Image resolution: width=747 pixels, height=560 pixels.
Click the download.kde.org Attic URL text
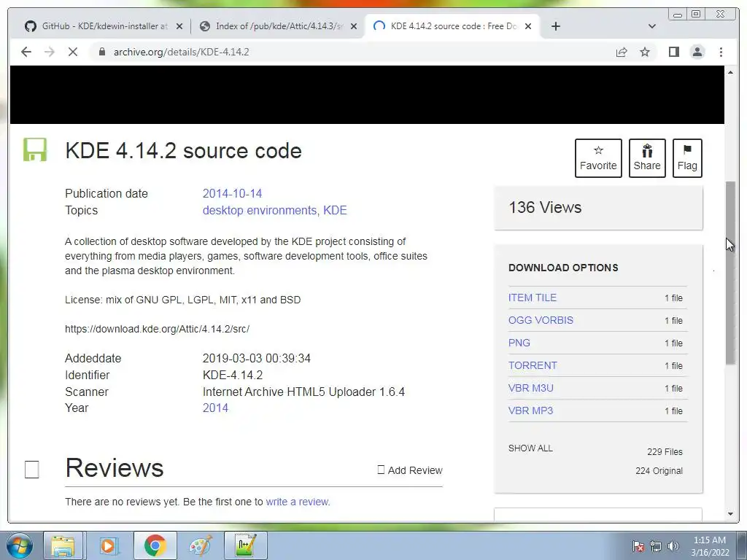(x=158, y=329)
